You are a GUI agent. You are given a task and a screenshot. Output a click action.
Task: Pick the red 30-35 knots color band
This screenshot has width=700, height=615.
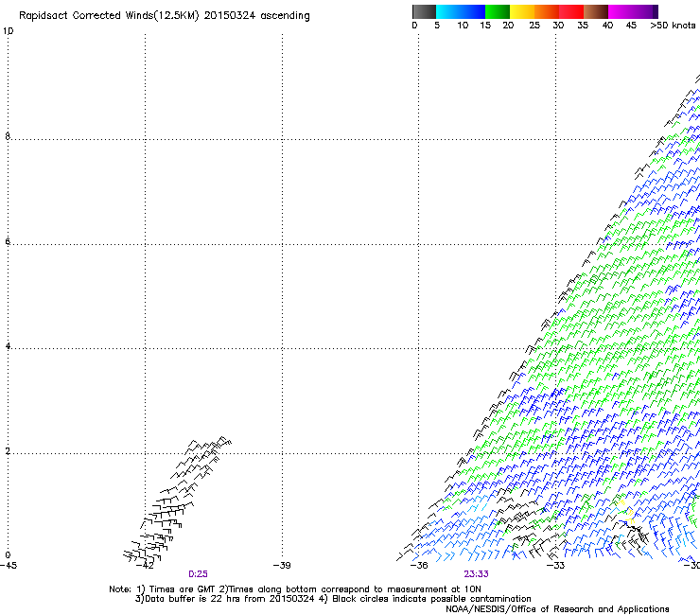click(x=571, y=11)
